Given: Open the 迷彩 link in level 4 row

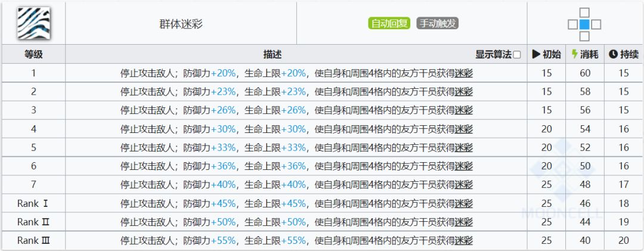Looking at the screenshot, I should pos(464,129).
